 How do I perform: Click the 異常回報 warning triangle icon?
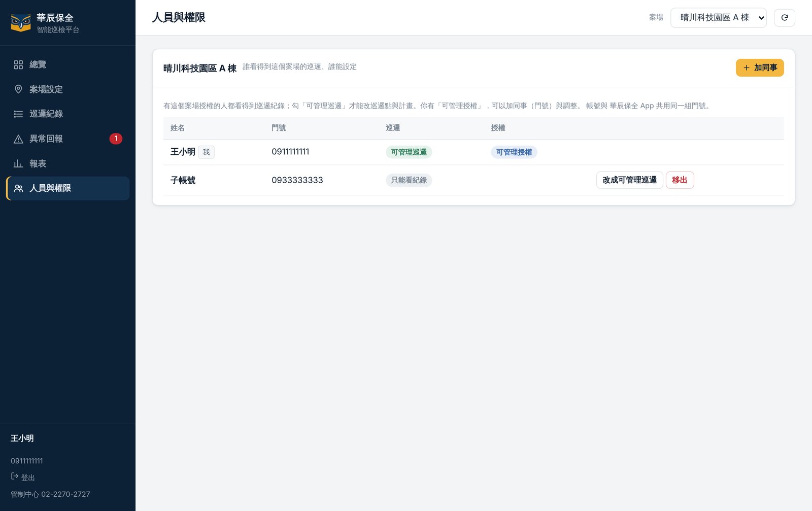coord(18,139)
